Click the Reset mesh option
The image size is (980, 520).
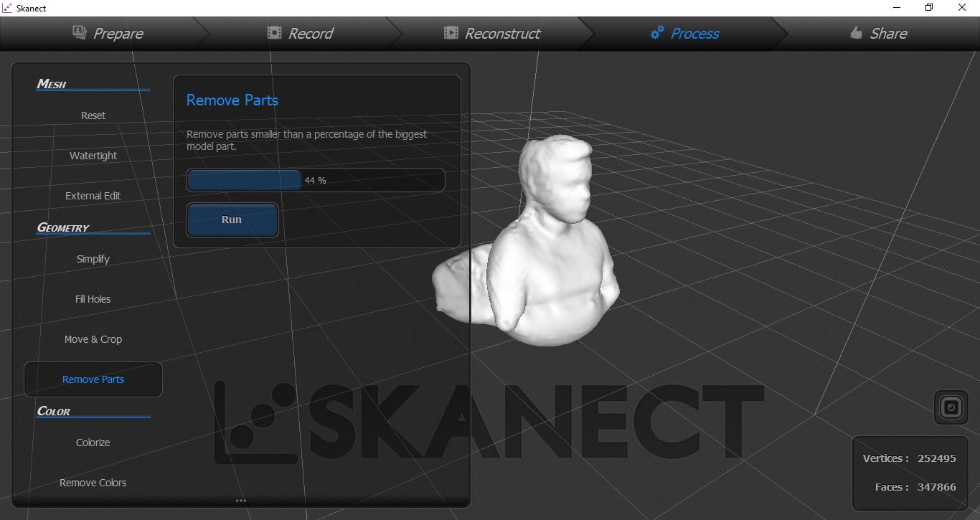click(93, 115)
